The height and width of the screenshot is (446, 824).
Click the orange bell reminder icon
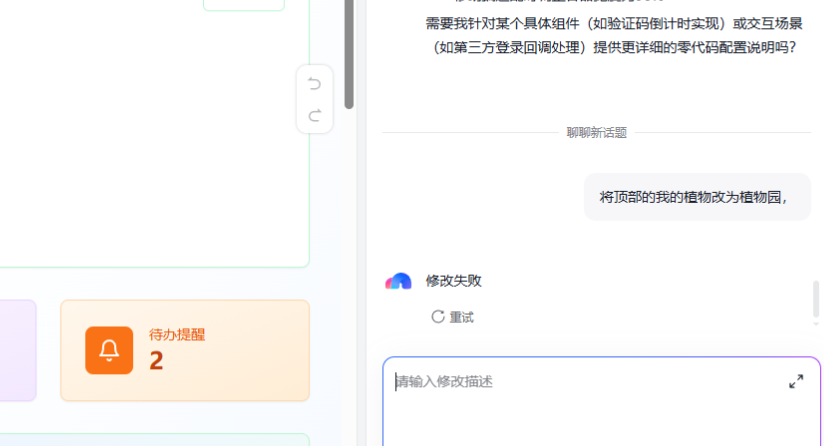tap(109, 350)
